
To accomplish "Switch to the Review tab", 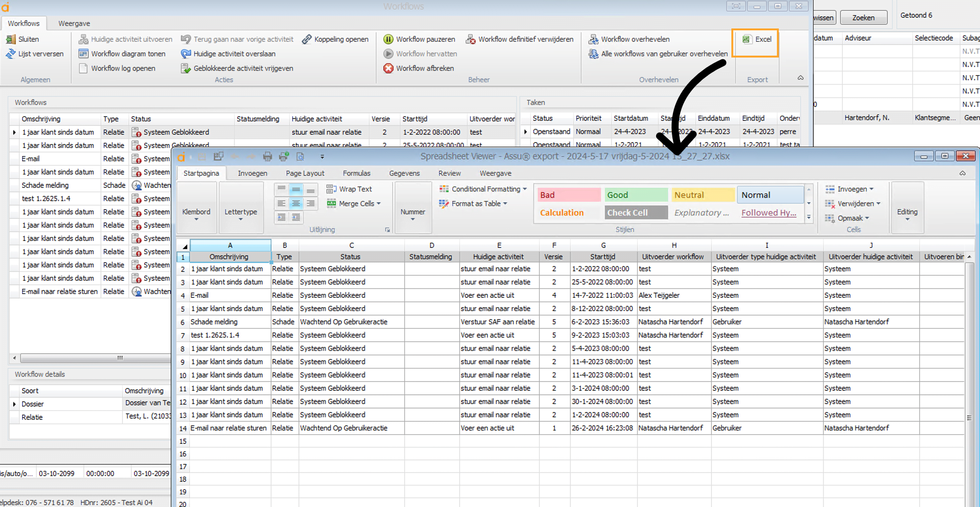I will coord(449,173).
